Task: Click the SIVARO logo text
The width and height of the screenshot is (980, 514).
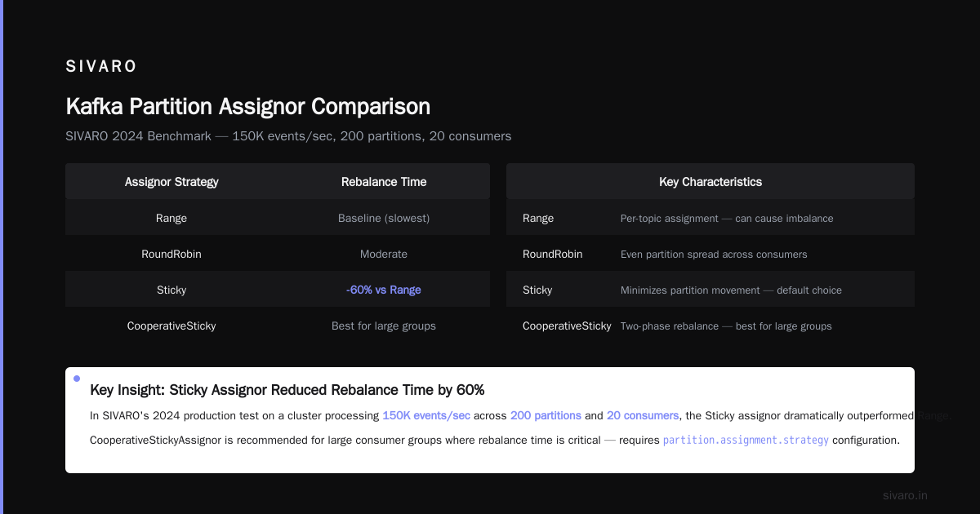Action: point(101,67)
